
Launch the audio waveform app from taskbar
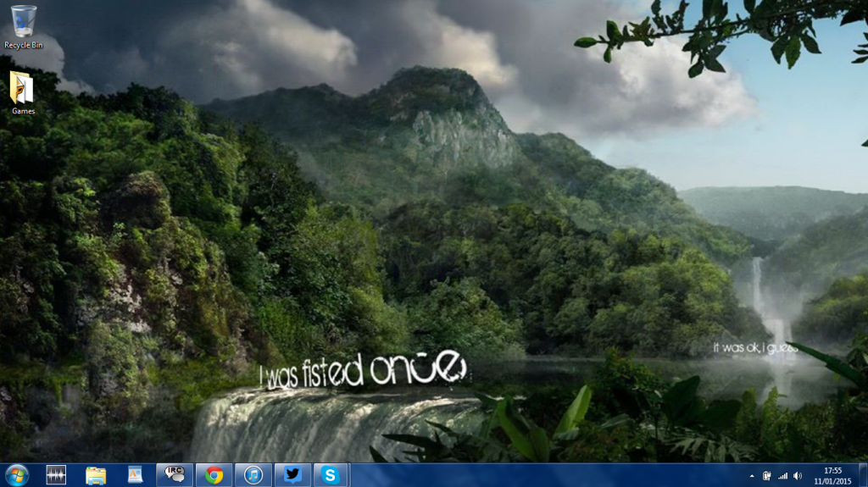[56, 475]
